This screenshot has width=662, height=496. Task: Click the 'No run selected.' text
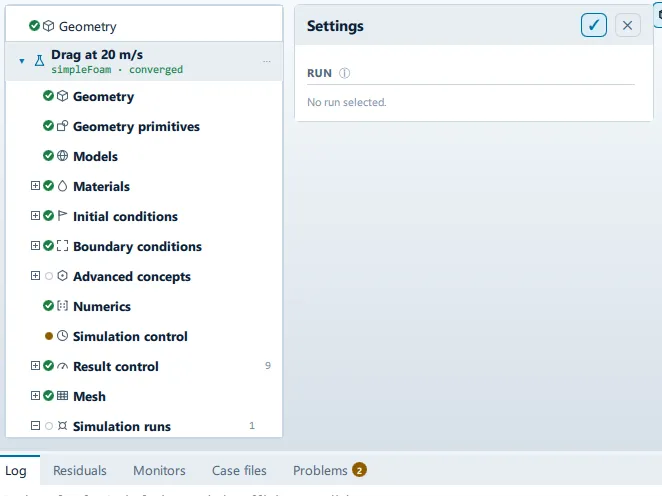[347, 102]
